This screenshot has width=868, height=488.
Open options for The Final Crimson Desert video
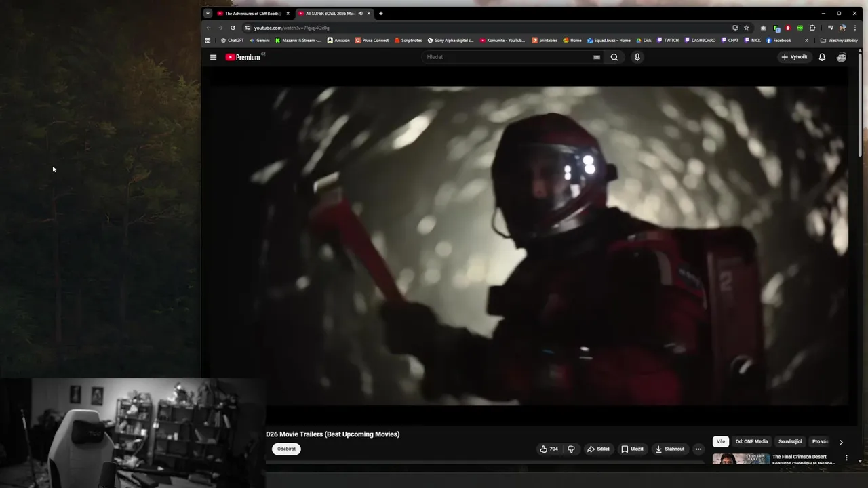coord(846,458)
